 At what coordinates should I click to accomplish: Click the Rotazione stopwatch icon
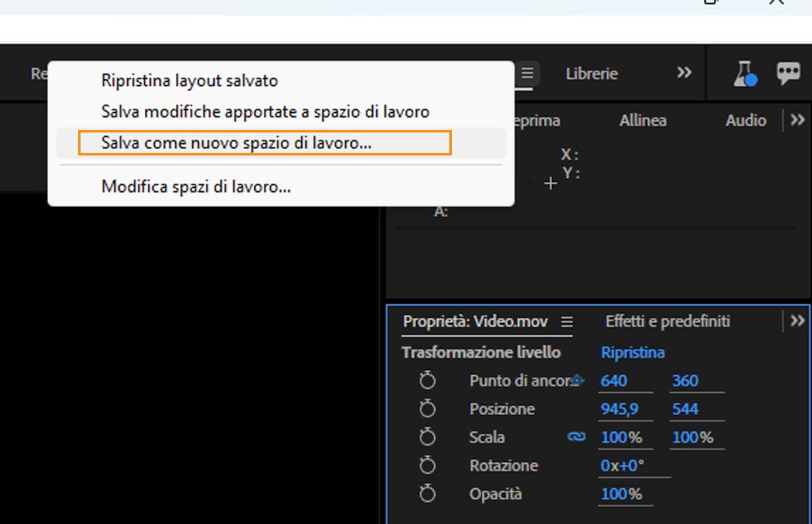[427, 465]
